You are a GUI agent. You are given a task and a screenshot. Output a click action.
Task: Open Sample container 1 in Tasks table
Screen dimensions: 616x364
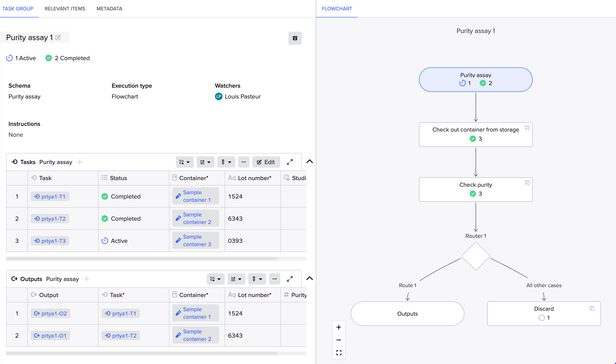(195, 196)
